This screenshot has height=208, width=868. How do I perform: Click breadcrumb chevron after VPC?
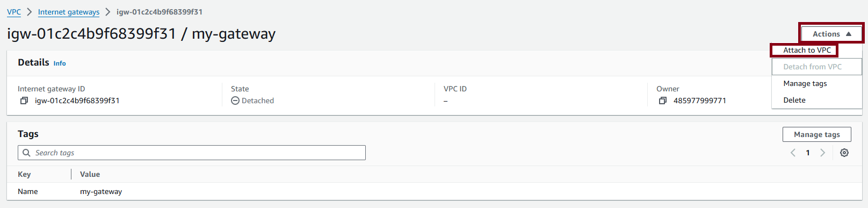(x=30, y=12)
